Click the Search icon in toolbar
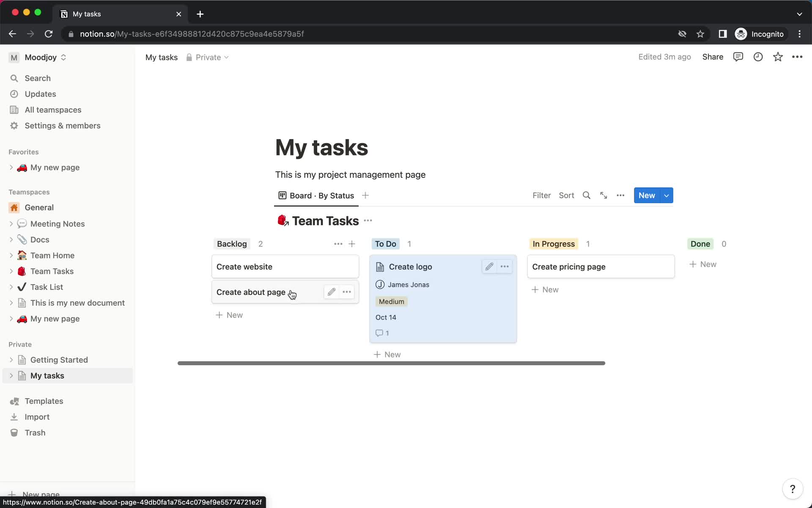This screenshot has width=812, height=508. pyautogui.click(x=586, y=195)
